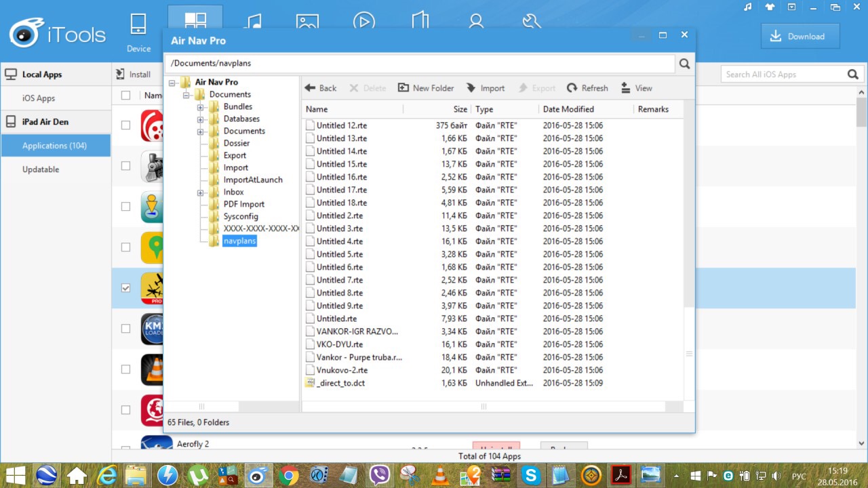Click the Back arrow in file browser
Screen dimensions: 868x488
coord(320,88)
